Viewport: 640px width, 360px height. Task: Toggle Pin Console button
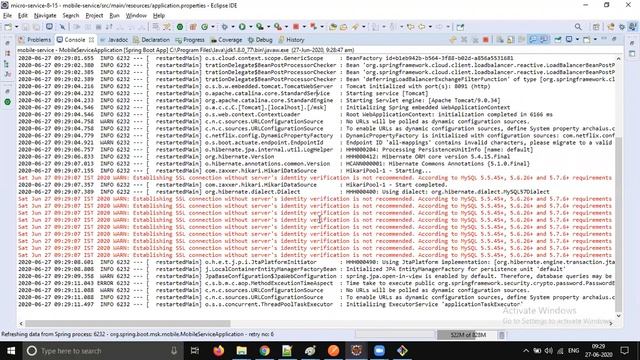558,40
